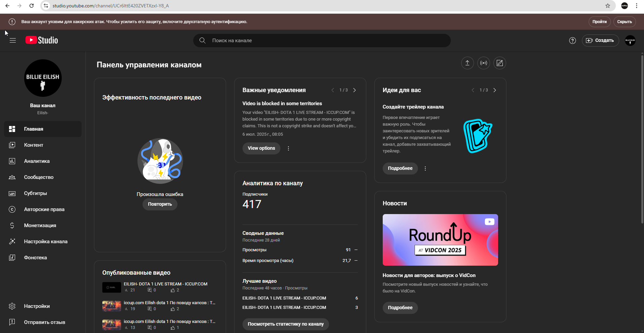Click Создайте трейлер канала heading
This screenshot has width=644, height=333.
pos(413,107)
